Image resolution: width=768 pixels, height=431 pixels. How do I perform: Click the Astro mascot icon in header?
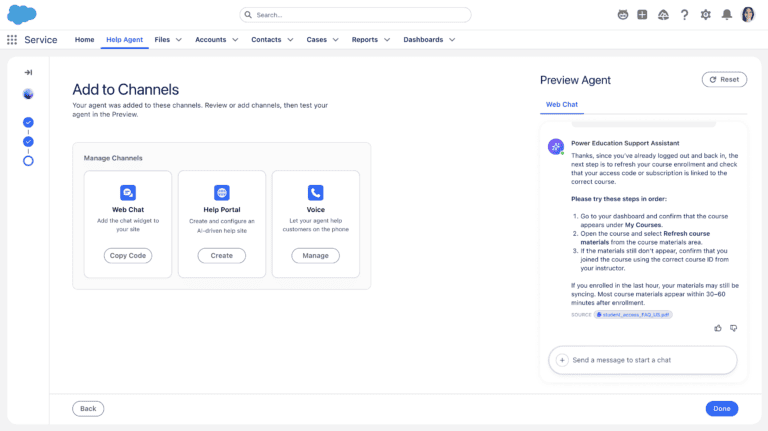623,15
